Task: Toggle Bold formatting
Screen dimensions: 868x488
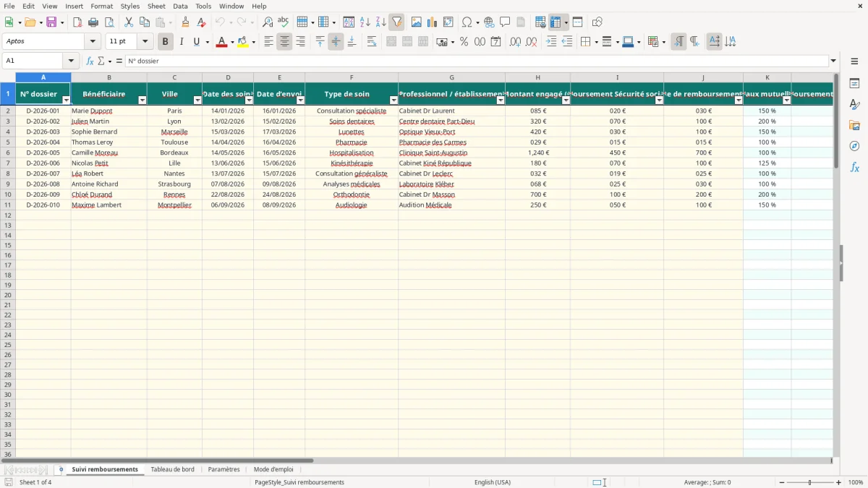Action: tap(165, 42)
